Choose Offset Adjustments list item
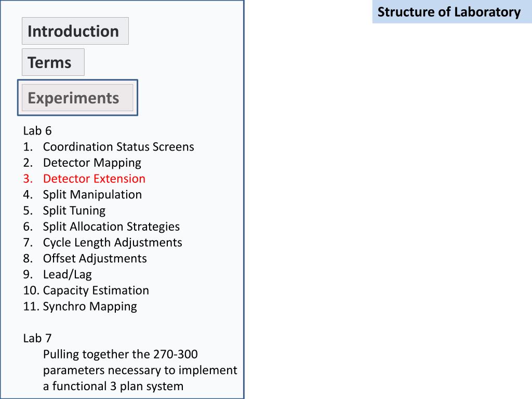Screen dimensions: 532x399 click(85, 258)
